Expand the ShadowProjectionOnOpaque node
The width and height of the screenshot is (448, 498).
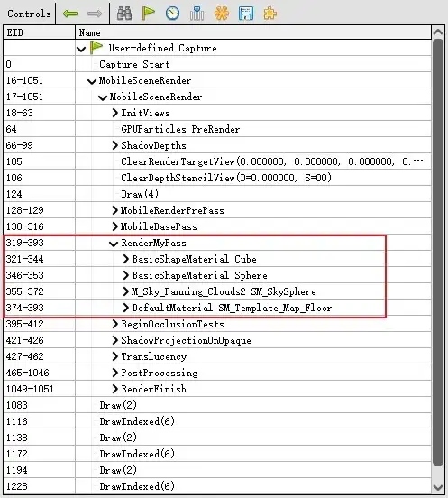[115, 340]
